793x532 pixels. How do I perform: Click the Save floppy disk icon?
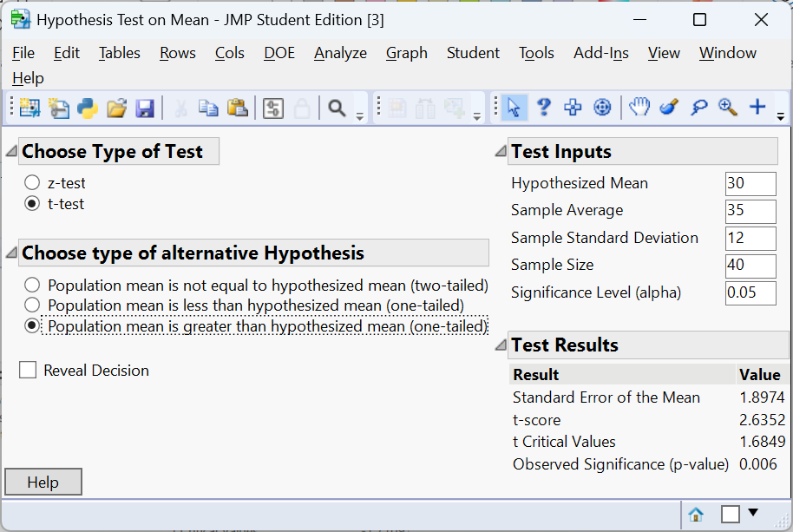click(145, 108)
